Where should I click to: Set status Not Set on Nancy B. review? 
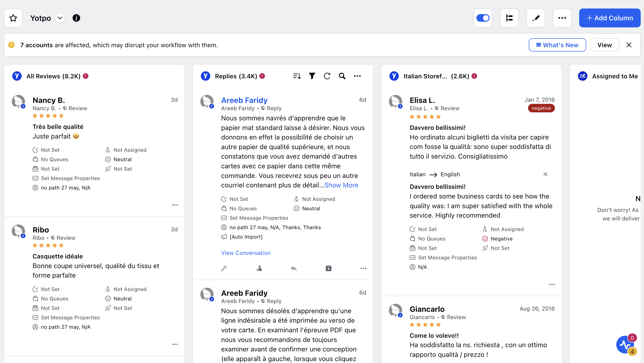[x=46, y=150]
